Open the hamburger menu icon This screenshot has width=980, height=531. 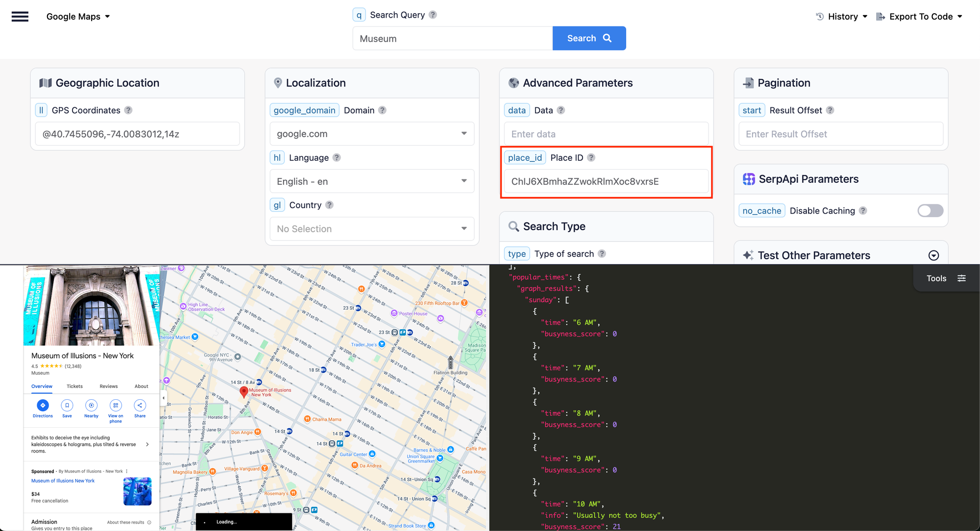[20, 17]
